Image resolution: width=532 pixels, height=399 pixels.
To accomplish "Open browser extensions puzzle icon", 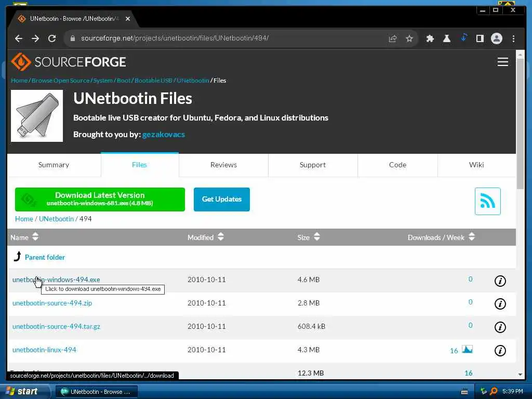I will (430, 38).
